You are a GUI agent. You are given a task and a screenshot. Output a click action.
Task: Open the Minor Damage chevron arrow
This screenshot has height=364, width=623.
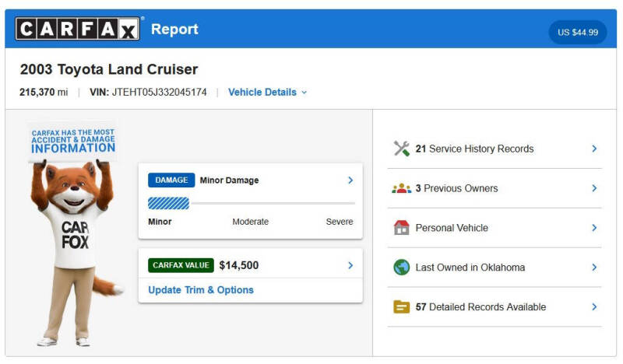pyautogui.click(x=350, y=180)
